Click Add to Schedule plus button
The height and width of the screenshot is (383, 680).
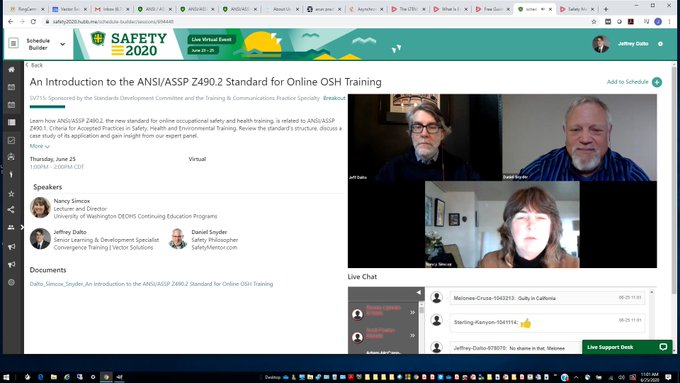point(657,82)
